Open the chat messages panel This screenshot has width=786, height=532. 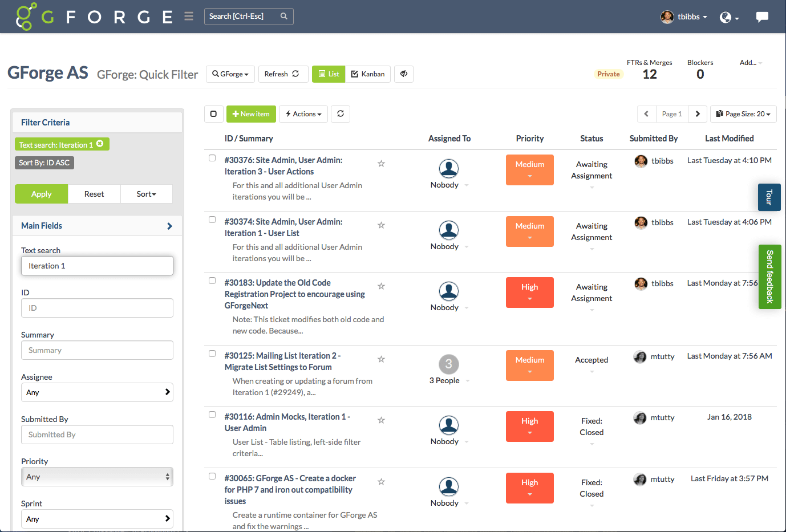click(x=763, y=17)
